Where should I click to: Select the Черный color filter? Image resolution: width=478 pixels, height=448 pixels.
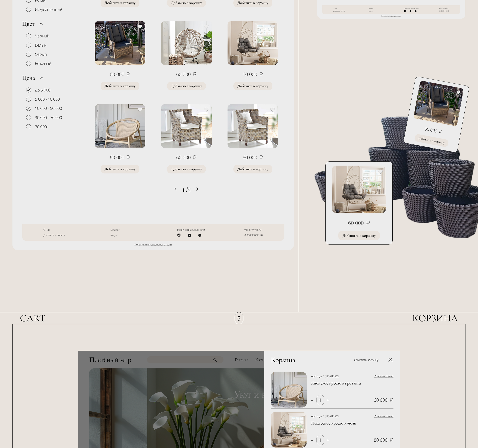[x=29, y=36]
